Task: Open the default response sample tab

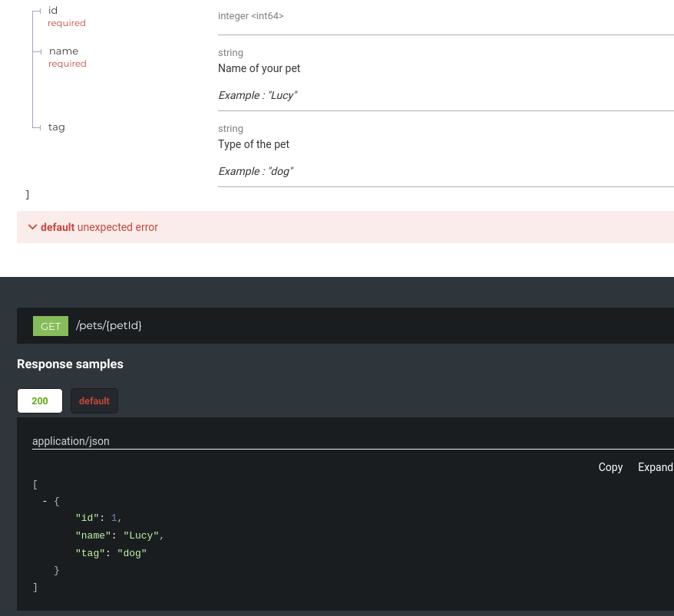Action: (x=94, y=400)
